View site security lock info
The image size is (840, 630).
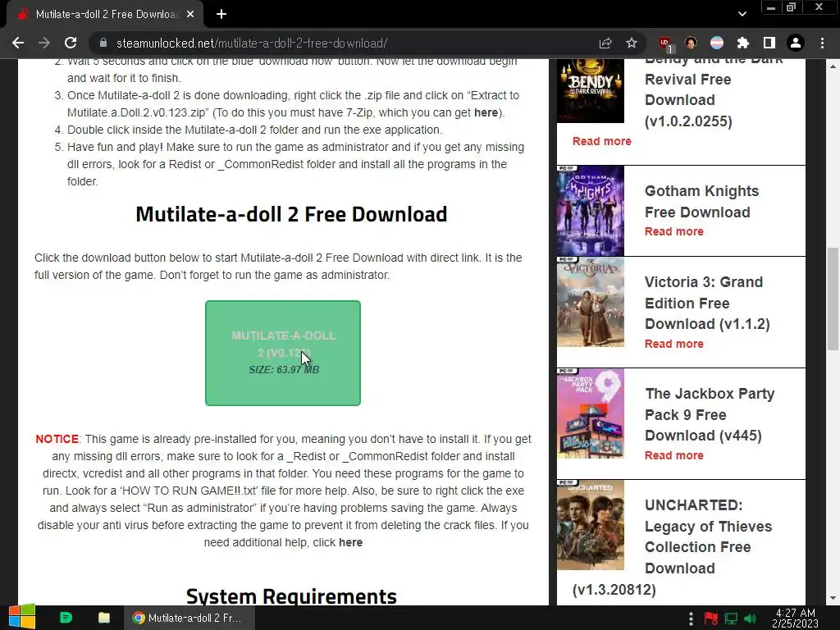click(x=104, y=43)
